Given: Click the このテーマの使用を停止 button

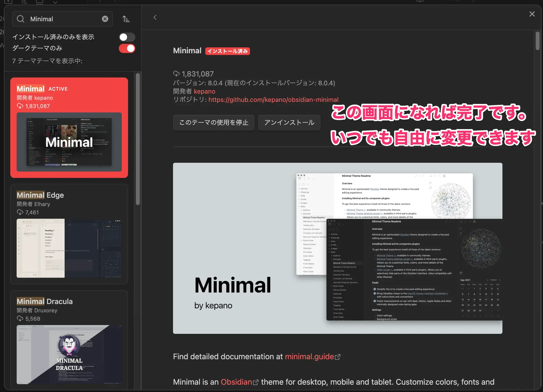Looking at the screenshot, I should pyautogui.click(x=214, y=122).
